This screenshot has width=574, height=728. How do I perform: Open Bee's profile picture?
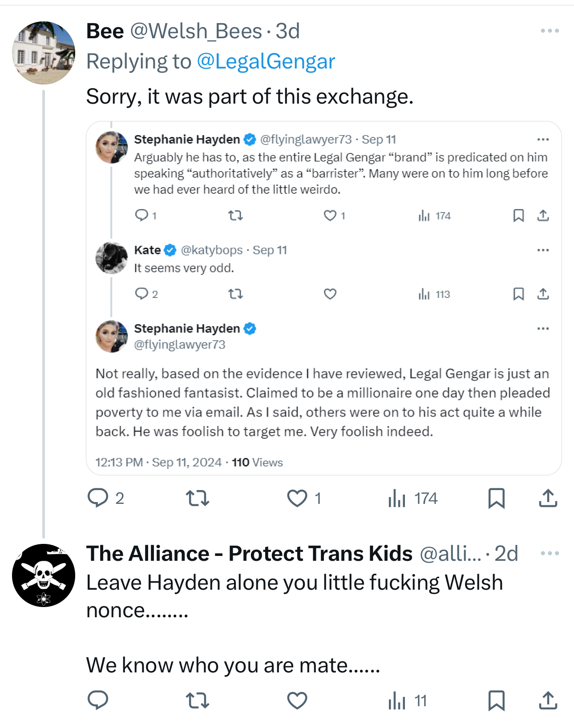pyautogui.click(x=44, y=53)
